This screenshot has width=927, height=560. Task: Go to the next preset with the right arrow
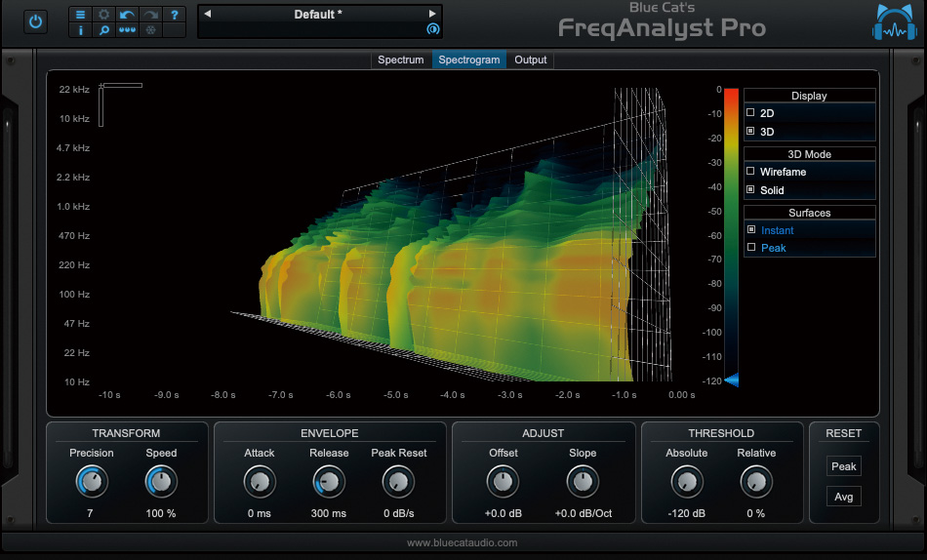[x=432, y=14]
